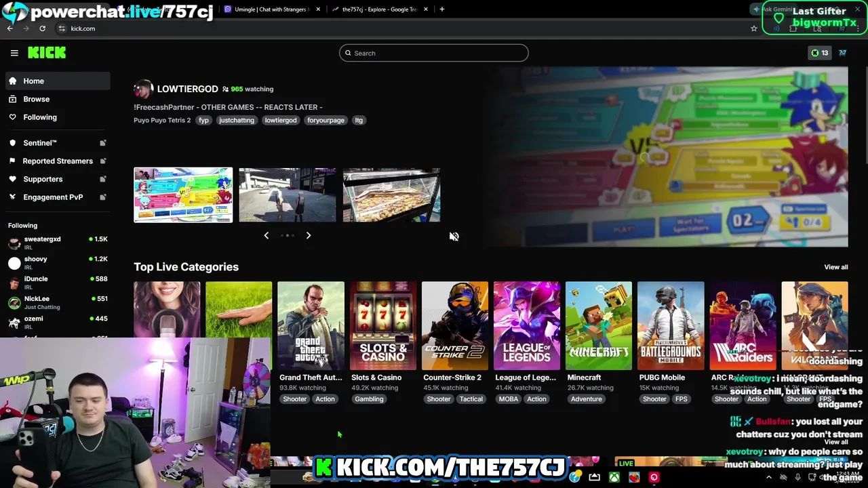Open the Kick hamburger sidebar menu
The height and width of the screenshot is (488, 868).
click(14, 53)
